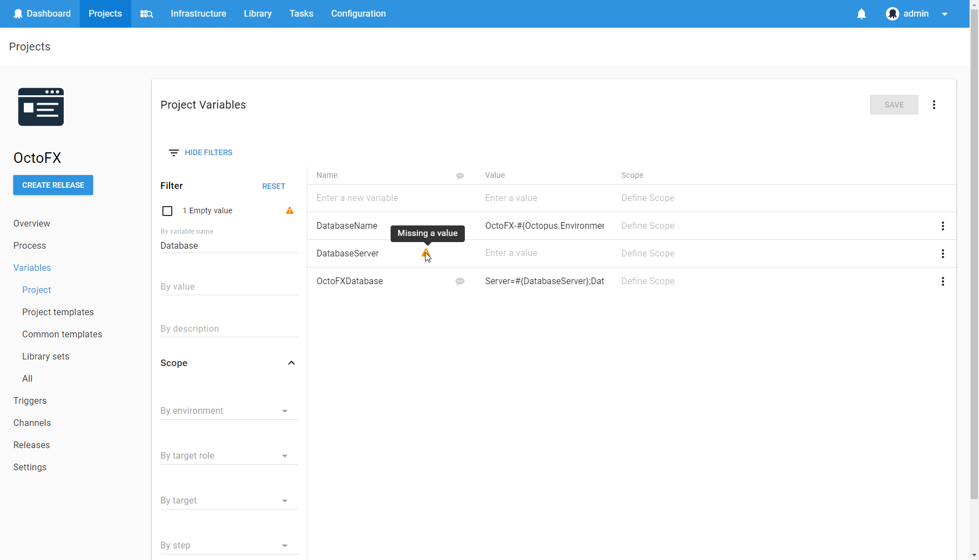The image size is (979, 560).
Task: Click the Create Release button
Action: click(53, 185)
